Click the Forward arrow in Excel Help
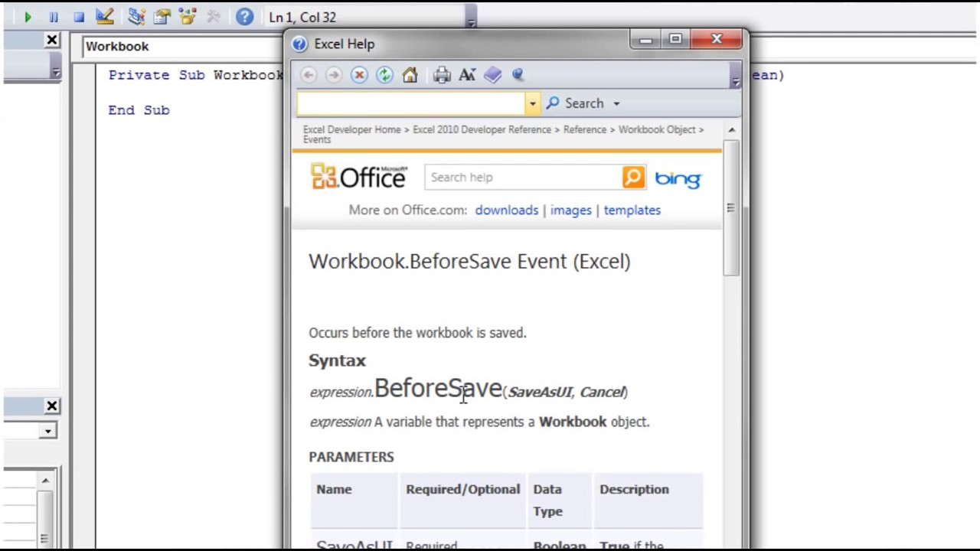The height and width of the screenshot is (551, 980). tap(334, 74)
